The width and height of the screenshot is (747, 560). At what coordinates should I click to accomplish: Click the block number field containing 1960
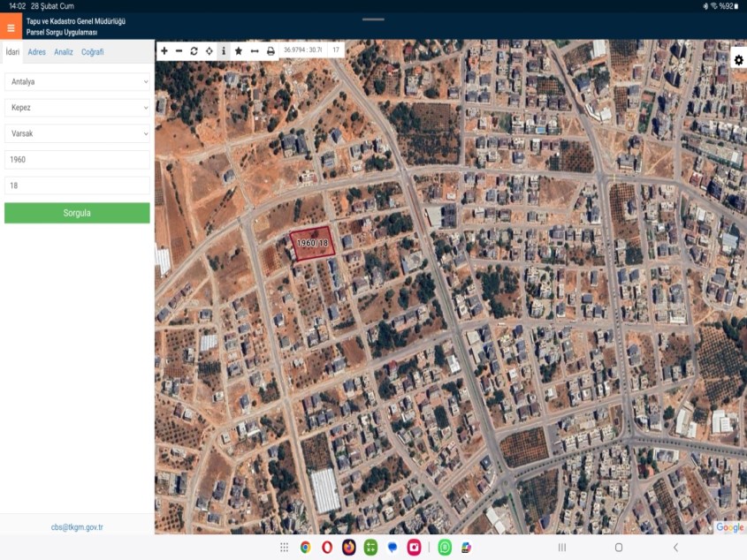click(77, 160)
